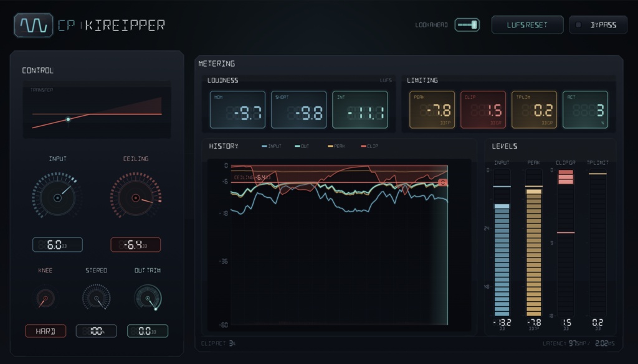Edit the Stereo 100% value field
The image size is (638, 364).
(x=97, y=331)
